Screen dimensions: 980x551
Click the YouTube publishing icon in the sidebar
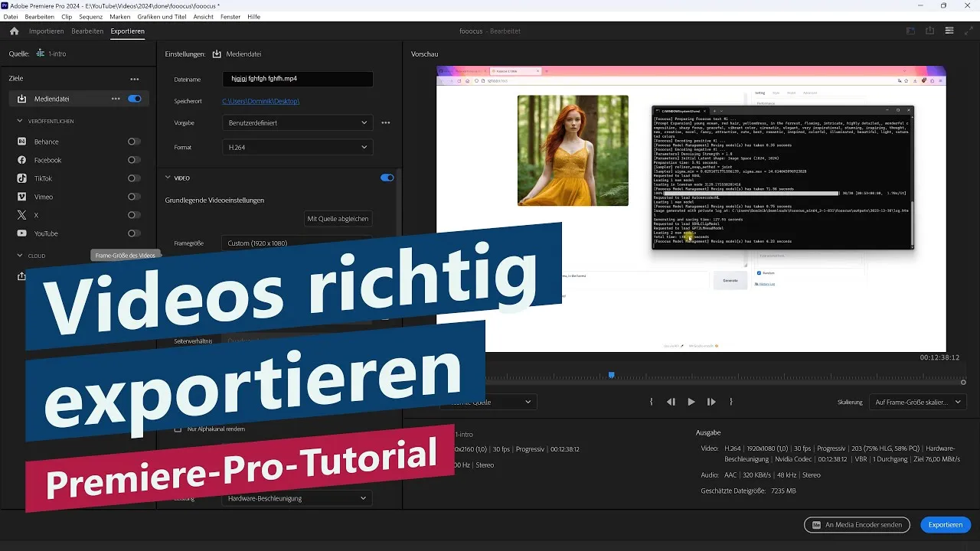[x=21, y=233]
